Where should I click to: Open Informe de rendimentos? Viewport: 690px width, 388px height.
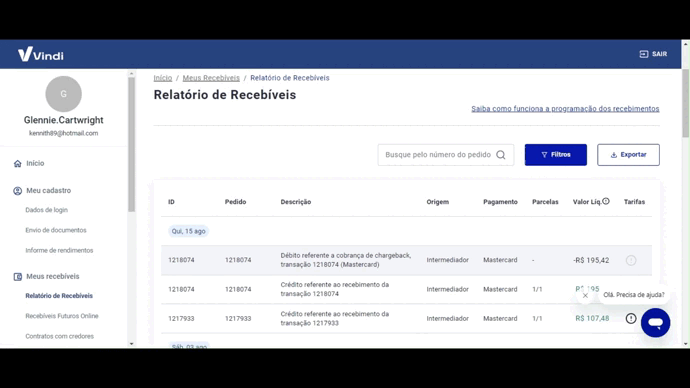pyautogui.click(x=59, y=250)
